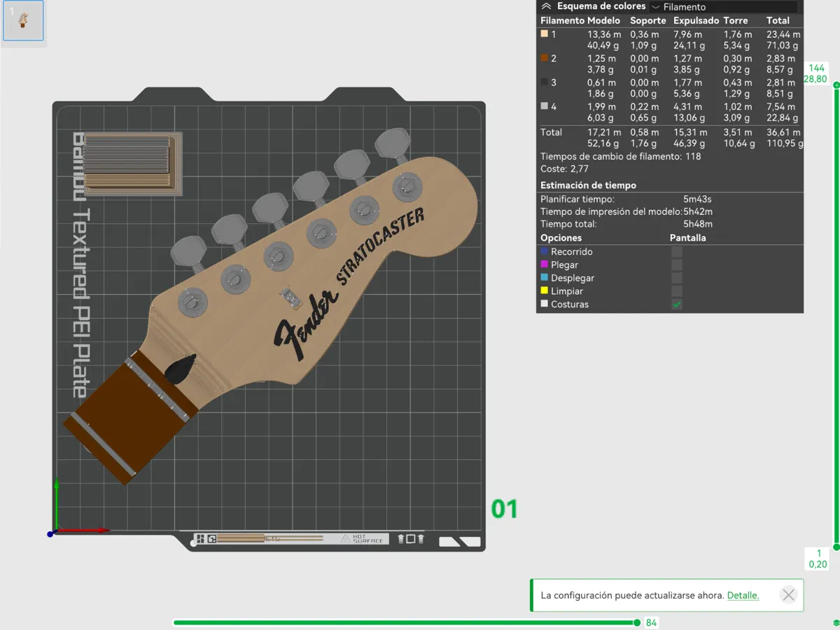Click filament 4 light gray color swatch
This screenshot has width=840, height=630.
(545, 106)
